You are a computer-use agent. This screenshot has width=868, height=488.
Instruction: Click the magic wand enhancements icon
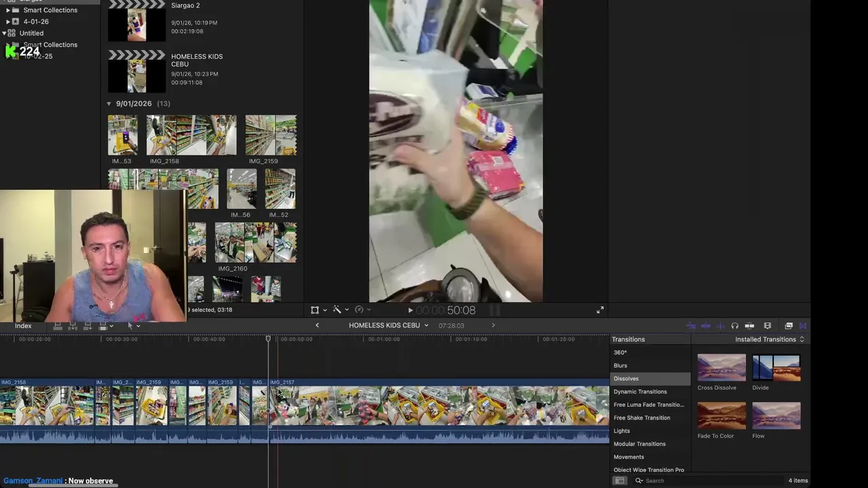tap(337, 310)
